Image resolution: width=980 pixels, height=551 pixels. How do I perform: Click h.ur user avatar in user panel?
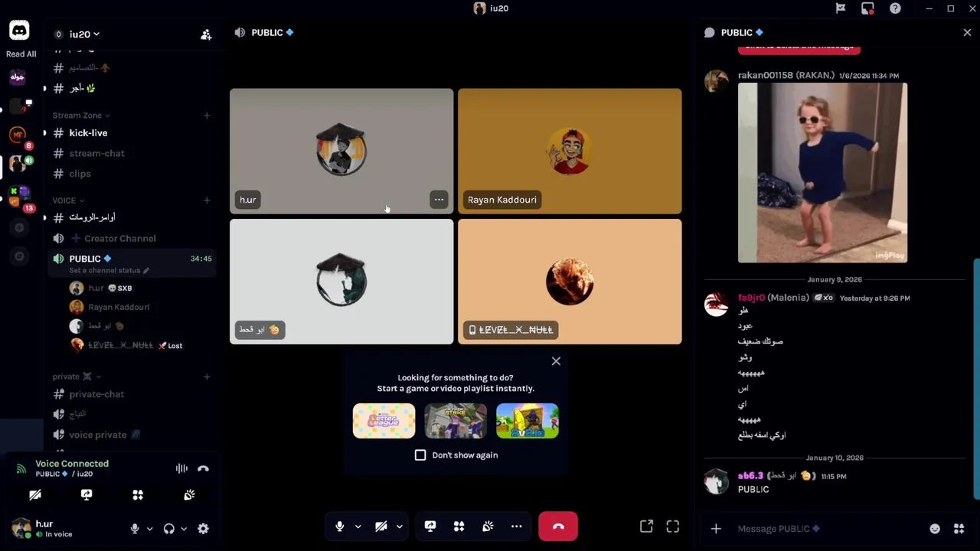21,528
